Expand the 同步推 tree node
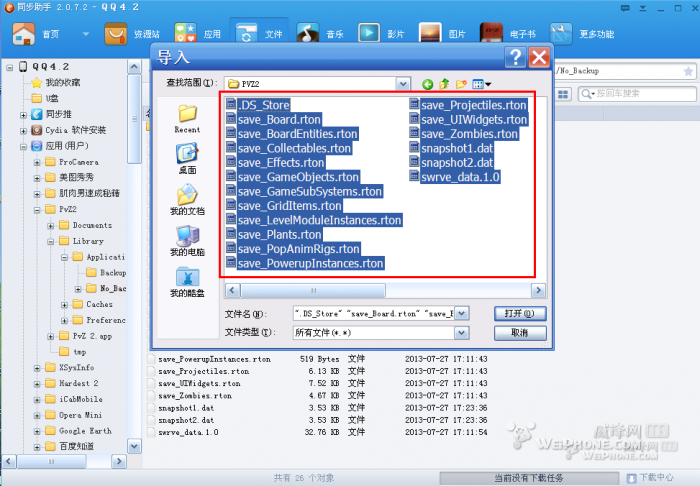700x486 pixels. click(23, 115)
